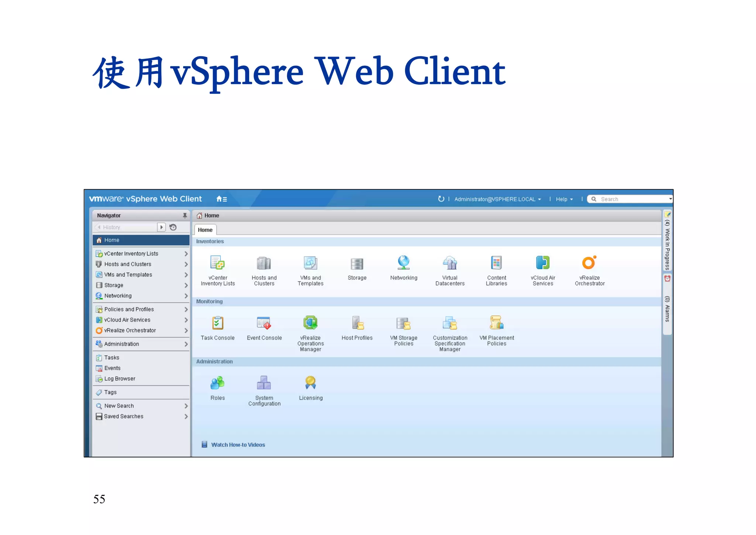Expand Policies and Profiles chevron
This screenshot has width=756, height=535.
[186, 310]
